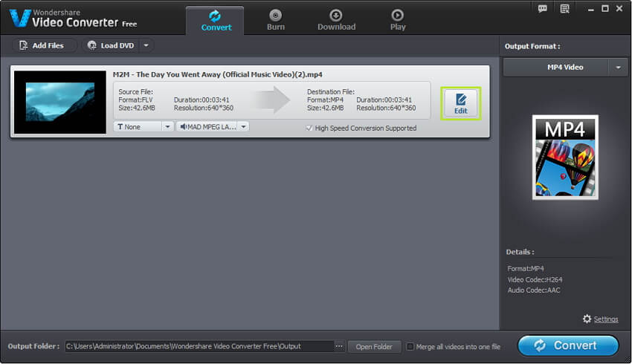632x364 pixels.
Task: Click Video Codec:H264 detail
Action: [535, 280]
